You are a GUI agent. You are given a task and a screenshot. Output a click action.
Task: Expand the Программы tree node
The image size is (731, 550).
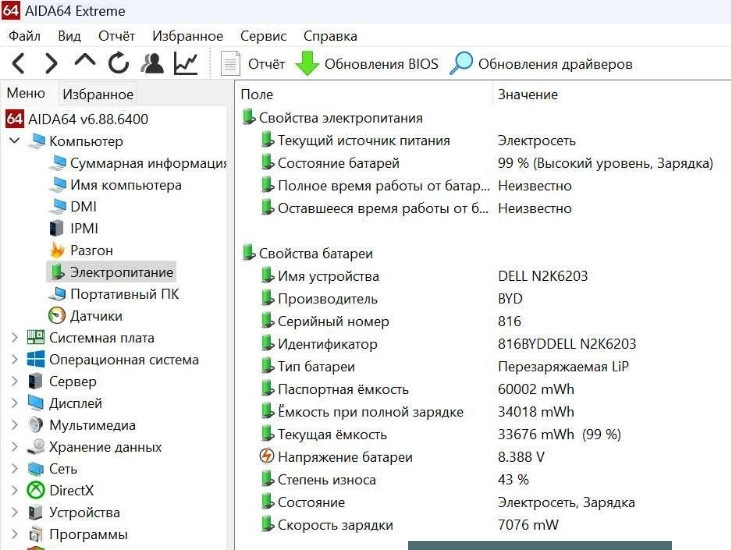pyautogui.click(x=14, y=534)
